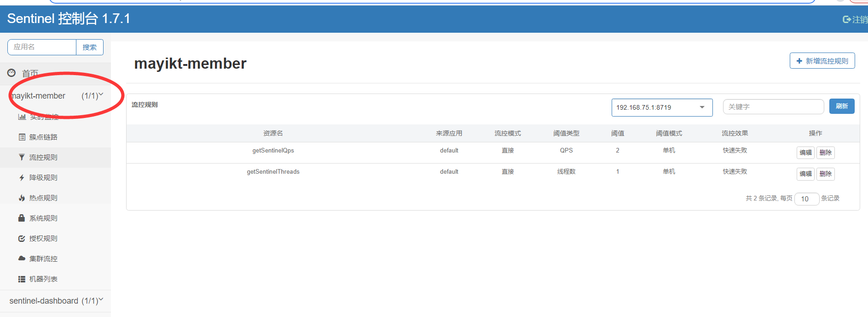Open the machine dropdown 192.168.75.1:8719
The width and height of the screenshot is (868, 317).
662,107
